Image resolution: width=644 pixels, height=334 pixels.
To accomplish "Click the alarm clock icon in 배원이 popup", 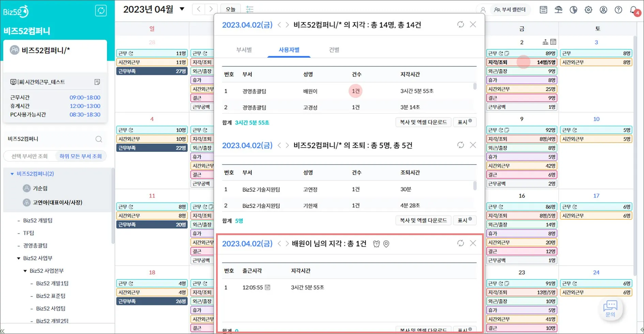I will coord(377,244).
